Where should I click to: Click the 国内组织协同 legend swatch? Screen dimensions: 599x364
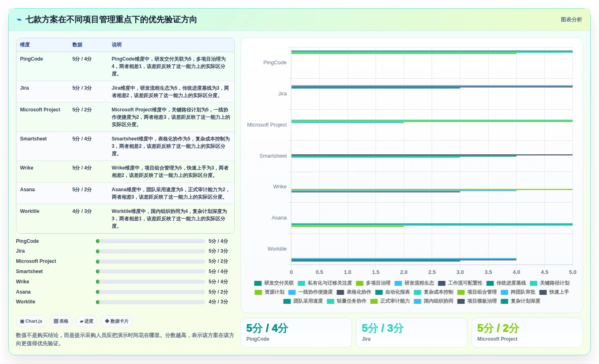tap(417, 301)
